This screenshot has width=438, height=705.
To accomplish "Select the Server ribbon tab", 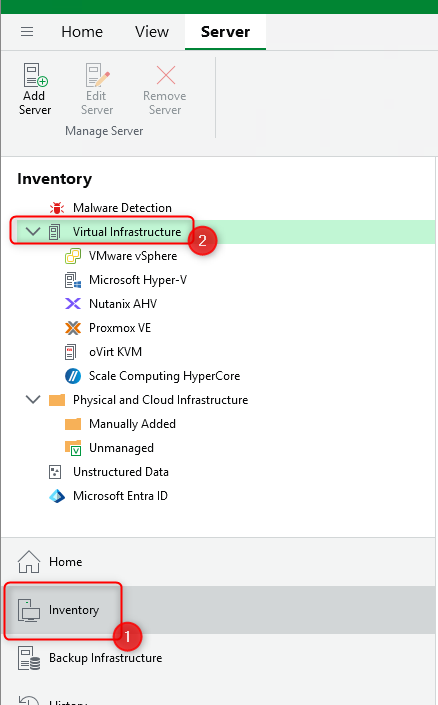I will pyautogui.click(x=225, y=31).
